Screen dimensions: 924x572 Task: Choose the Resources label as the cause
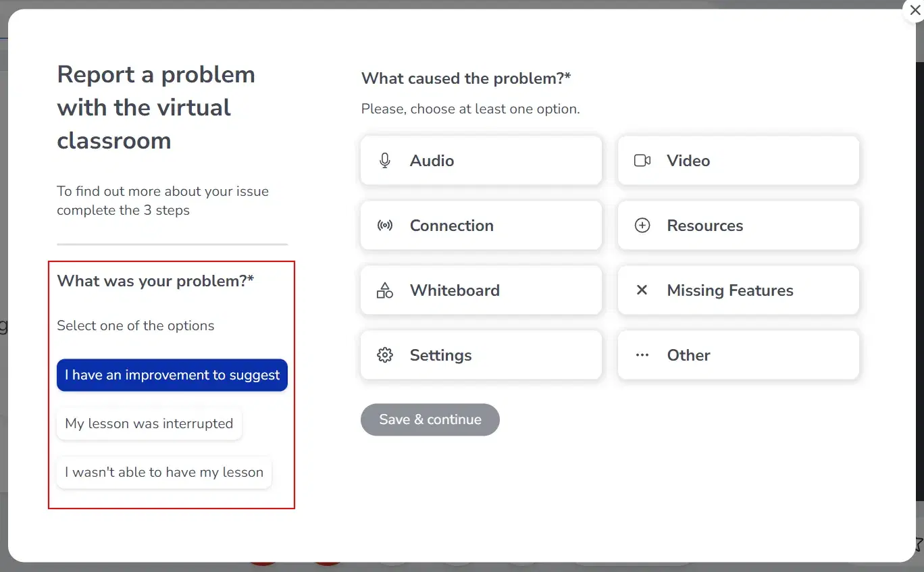[x=705, y=226]
